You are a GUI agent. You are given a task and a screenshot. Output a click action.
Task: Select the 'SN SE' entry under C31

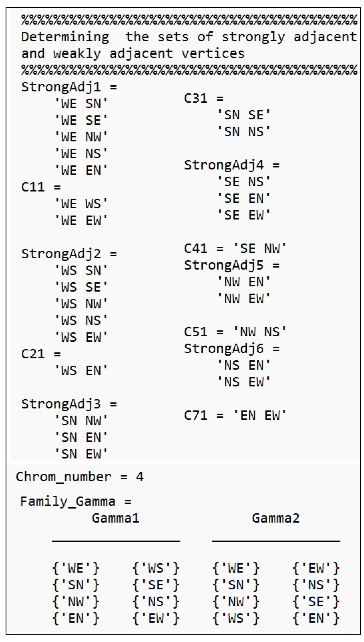[244, 115]
